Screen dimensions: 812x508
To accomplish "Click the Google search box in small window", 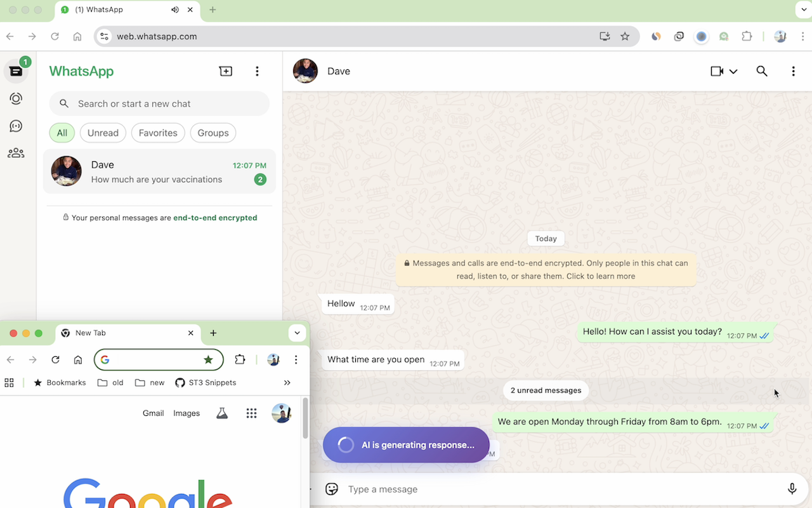I will pos(159,359).
